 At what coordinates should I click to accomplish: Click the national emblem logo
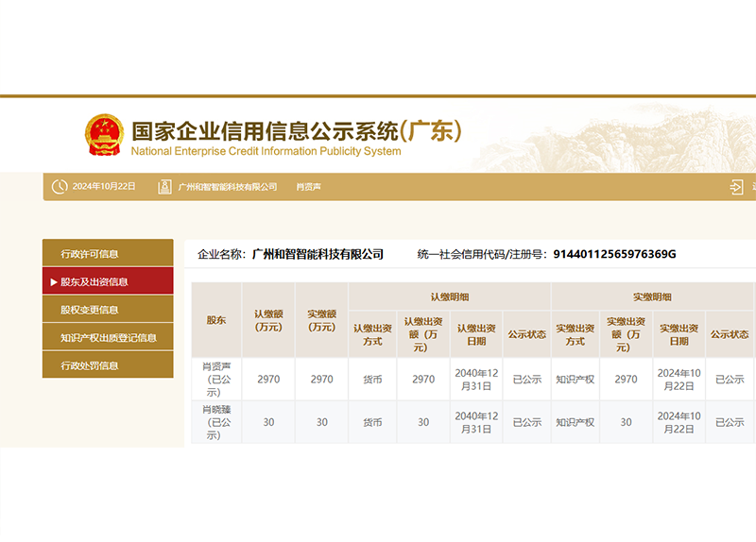coord(104,135)
